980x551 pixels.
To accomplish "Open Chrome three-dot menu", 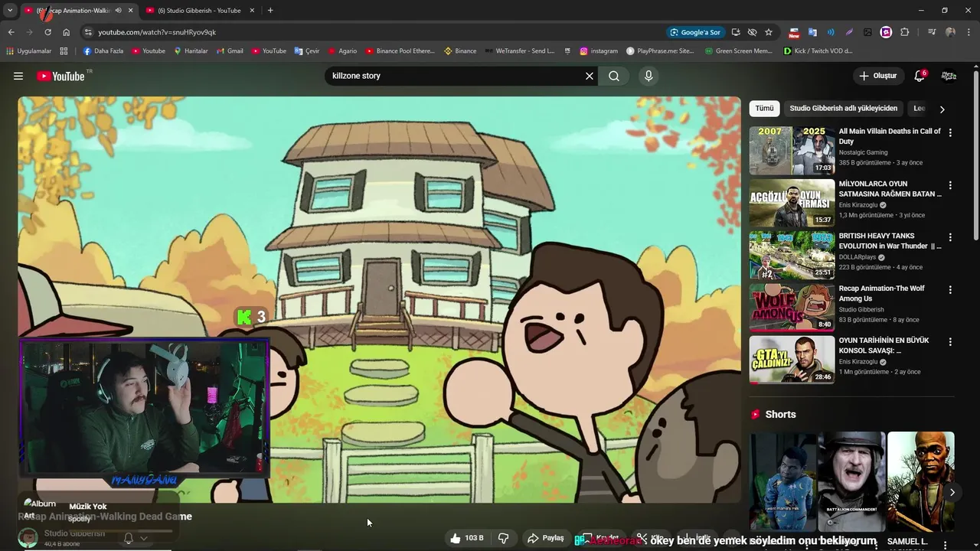I will (969, 32).
